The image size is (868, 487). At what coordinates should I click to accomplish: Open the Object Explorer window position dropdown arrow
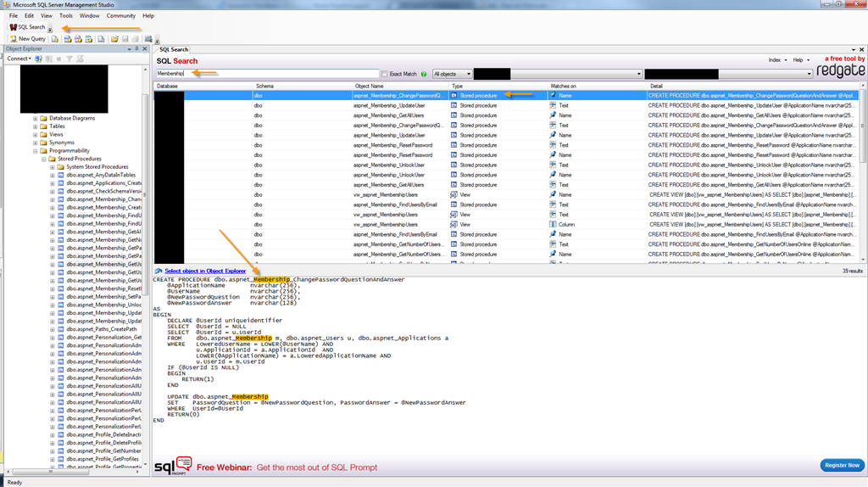[x=130, y=48]
